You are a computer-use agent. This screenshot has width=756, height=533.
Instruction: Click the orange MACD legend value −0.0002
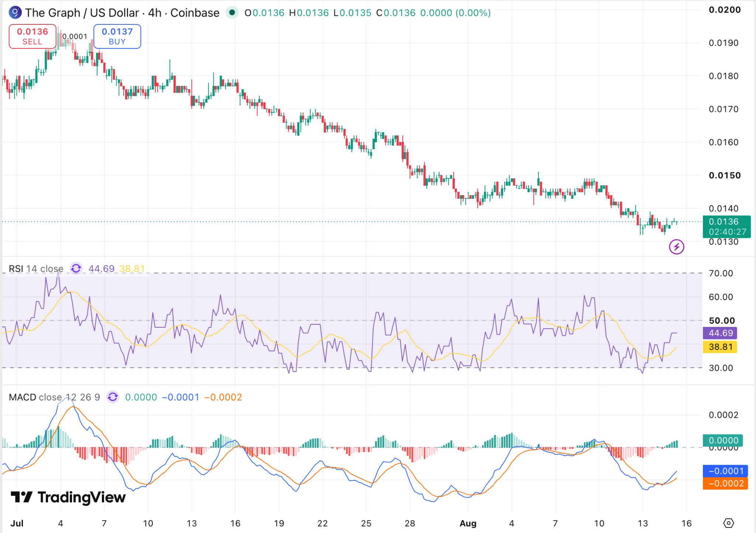point(223,397)
